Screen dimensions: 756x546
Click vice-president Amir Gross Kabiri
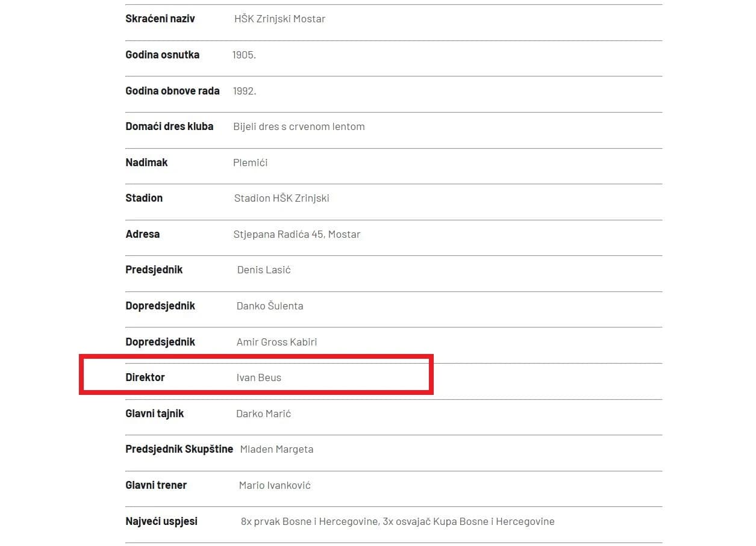(276, 342)
